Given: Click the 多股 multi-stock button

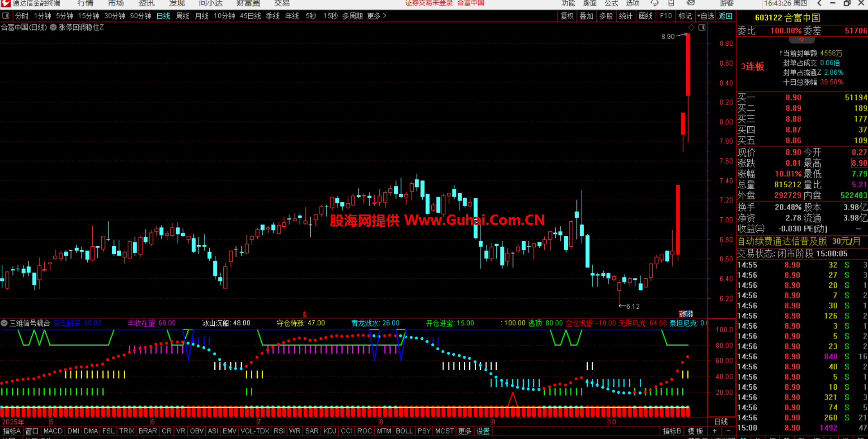Looking at the screenshot, I should 606,16.
